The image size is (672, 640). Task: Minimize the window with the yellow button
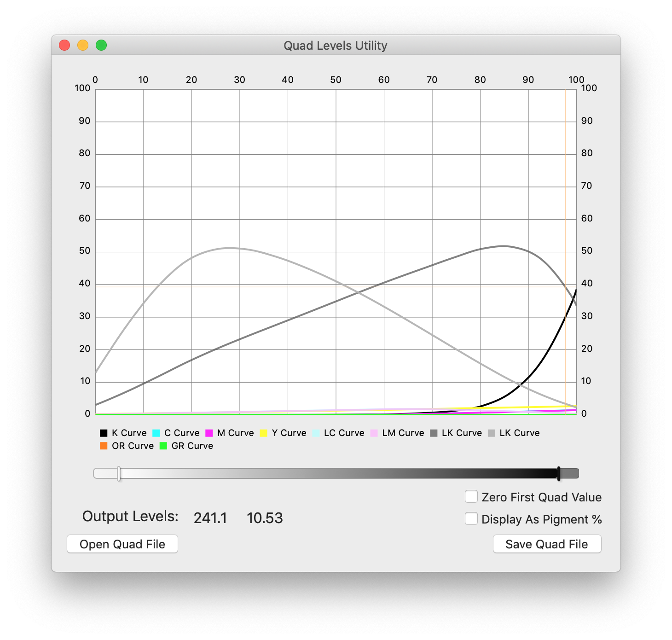[83, 45]
